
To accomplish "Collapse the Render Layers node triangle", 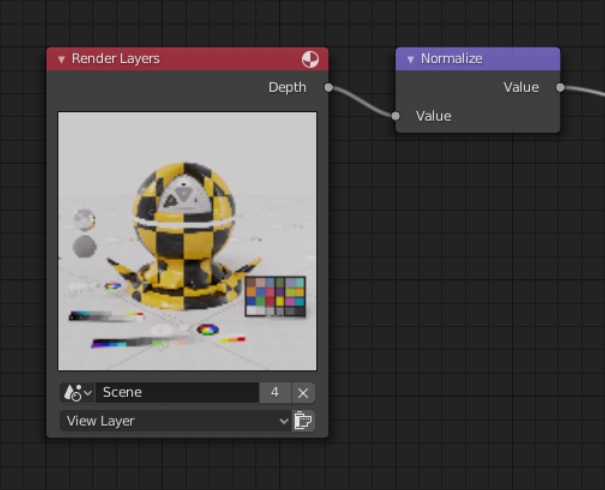I will click(x=61, y=59).
